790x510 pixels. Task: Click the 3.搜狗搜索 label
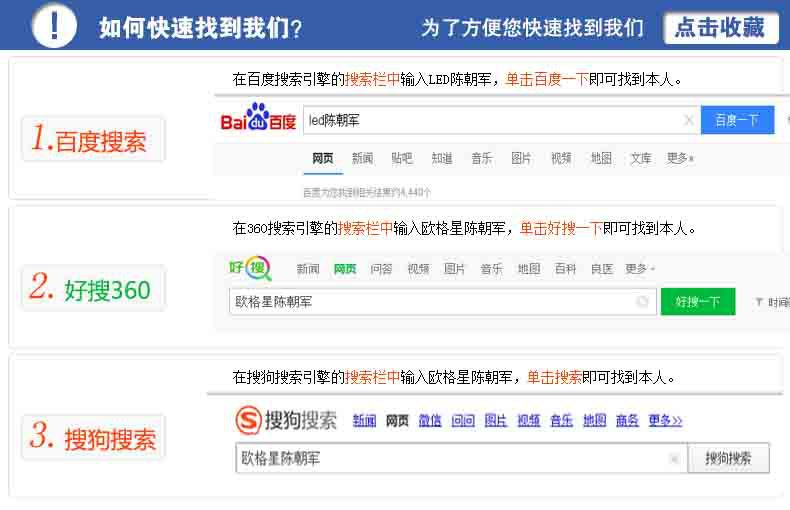coord(93,436)
